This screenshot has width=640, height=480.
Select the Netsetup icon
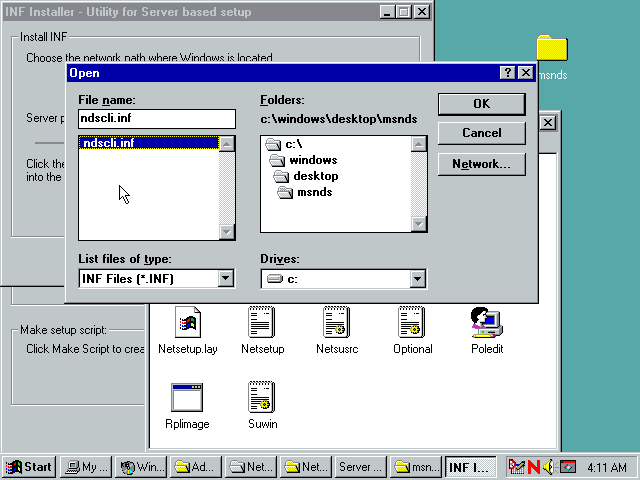click(x=262, y=323)
